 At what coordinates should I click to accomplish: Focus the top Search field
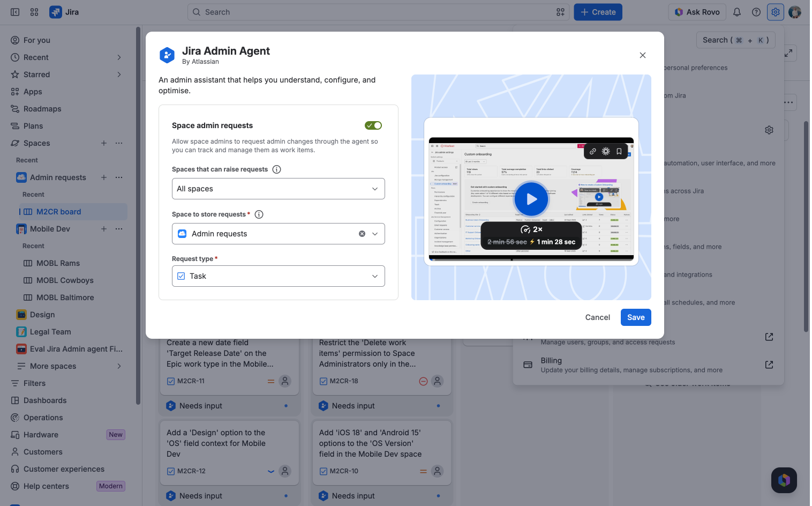[x=378, y=12]
